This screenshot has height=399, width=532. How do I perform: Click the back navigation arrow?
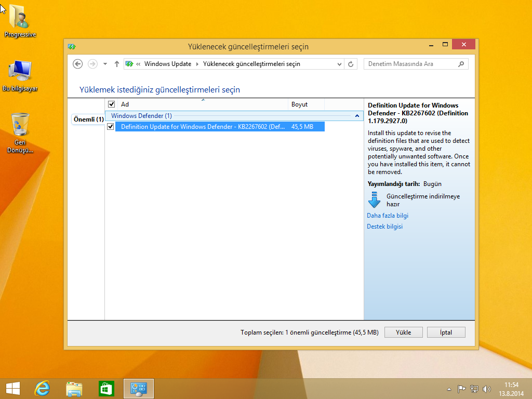coord(78,64)
